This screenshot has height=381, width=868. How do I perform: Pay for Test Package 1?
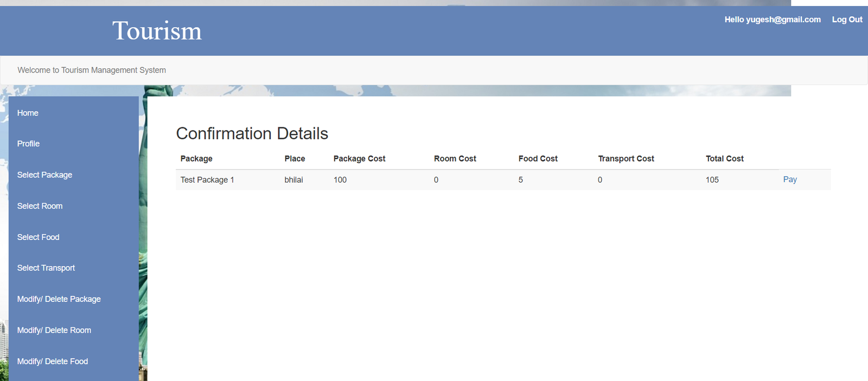(x=789, y=179)
